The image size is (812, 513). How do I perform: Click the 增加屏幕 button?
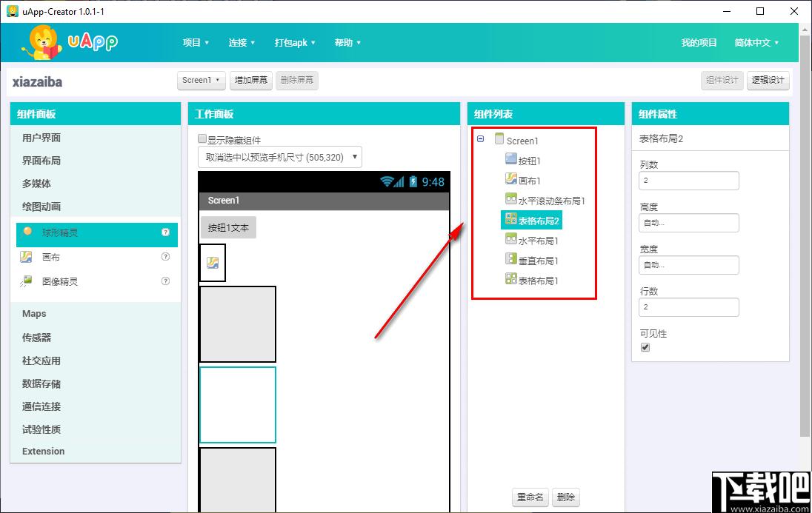[x=251, y=80]
